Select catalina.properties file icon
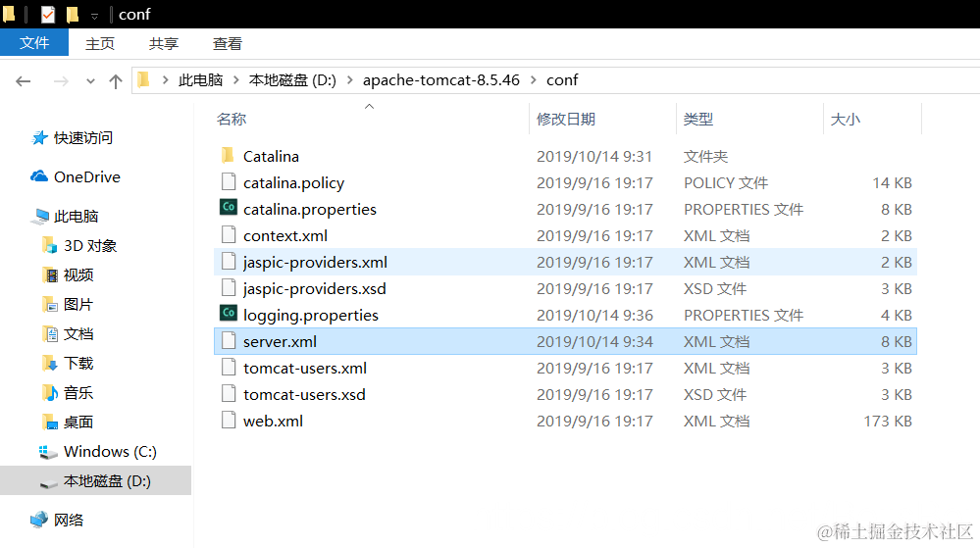The height and width of the screenshot is (548, 980). click(x=229, y=207)
